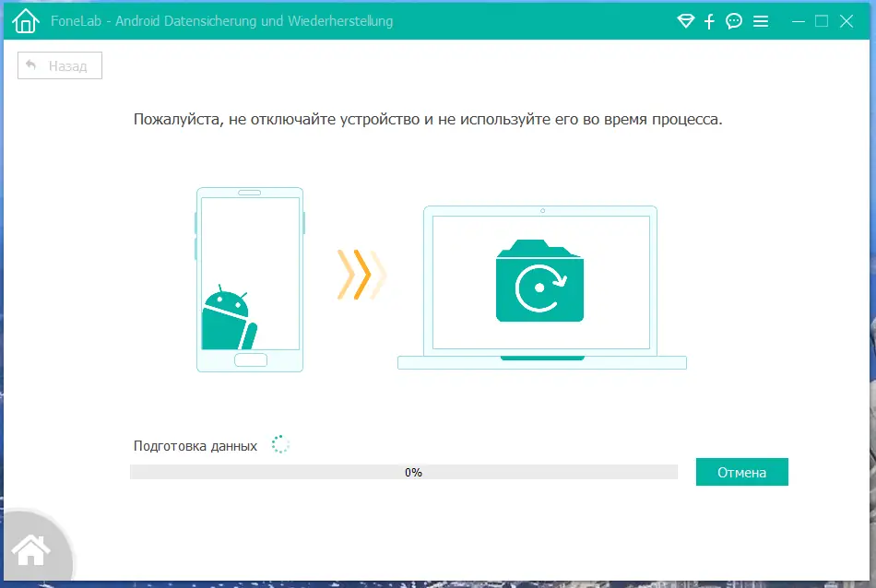876x588 pixels.
Task: Open the FoneLab home screen icon
Action: click(x=25, y=20)
